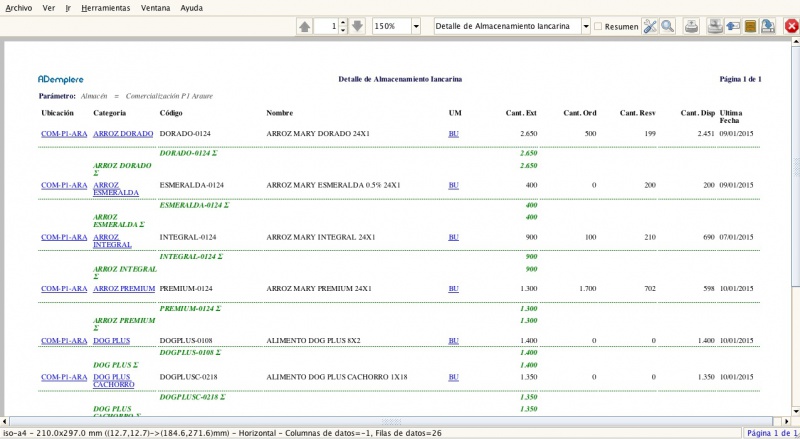Screen dimensions: 800x439
Task: Click COM-P1-ARA link in ESMERALDA-0124 row
Action: pos(64,185)
